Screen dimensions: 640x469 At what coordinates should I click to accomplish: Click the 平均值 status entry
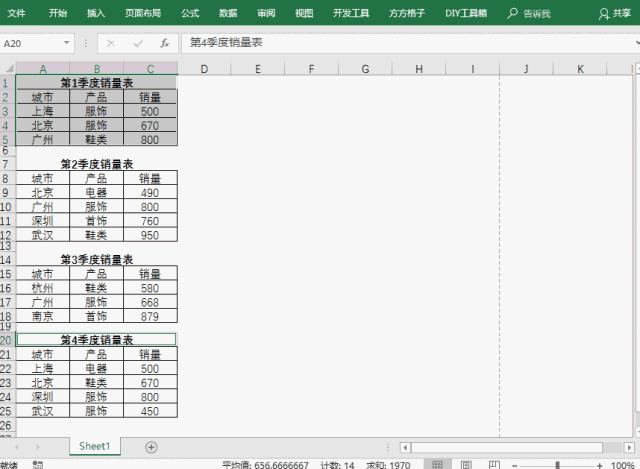point(265,465)
